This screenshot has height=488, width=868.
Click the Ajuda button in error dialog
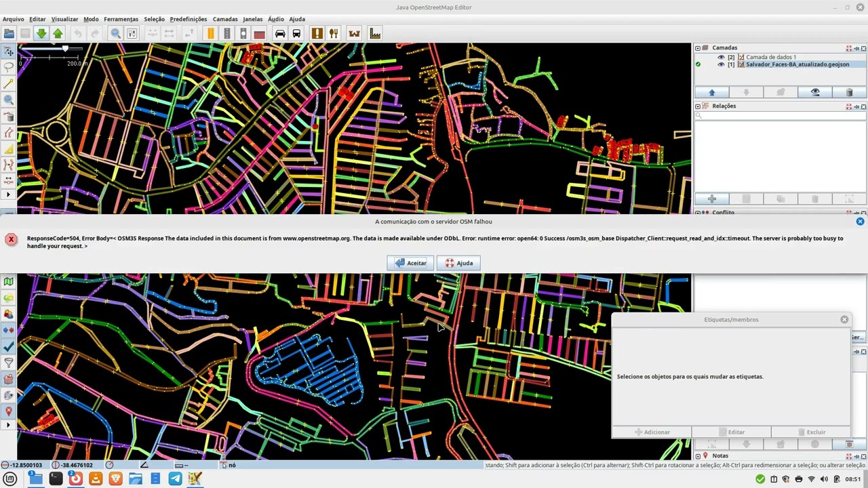pos(458,263)
